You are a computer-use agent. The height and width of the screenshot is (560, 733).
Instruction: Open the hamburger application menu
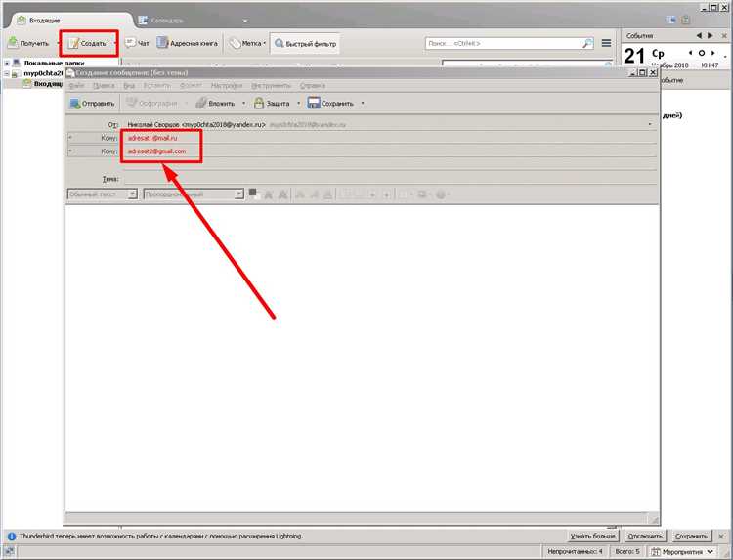(x=606, y=43)
